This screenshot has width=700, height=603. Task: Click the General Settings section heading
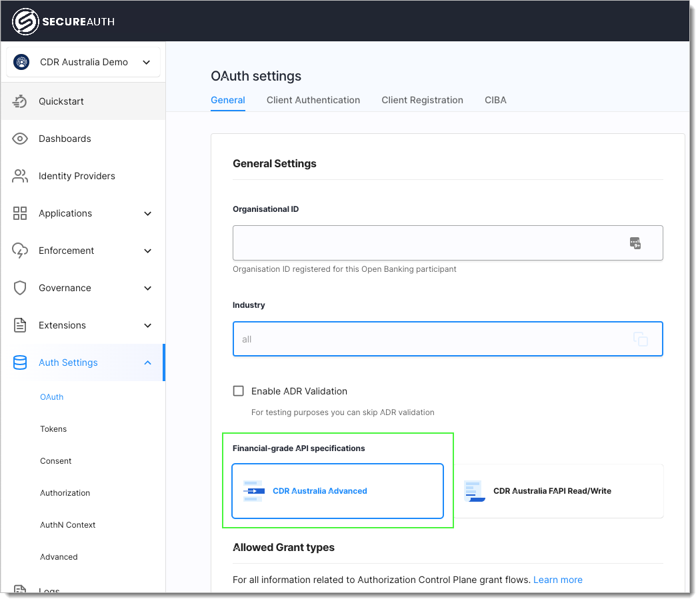point(274,164)
